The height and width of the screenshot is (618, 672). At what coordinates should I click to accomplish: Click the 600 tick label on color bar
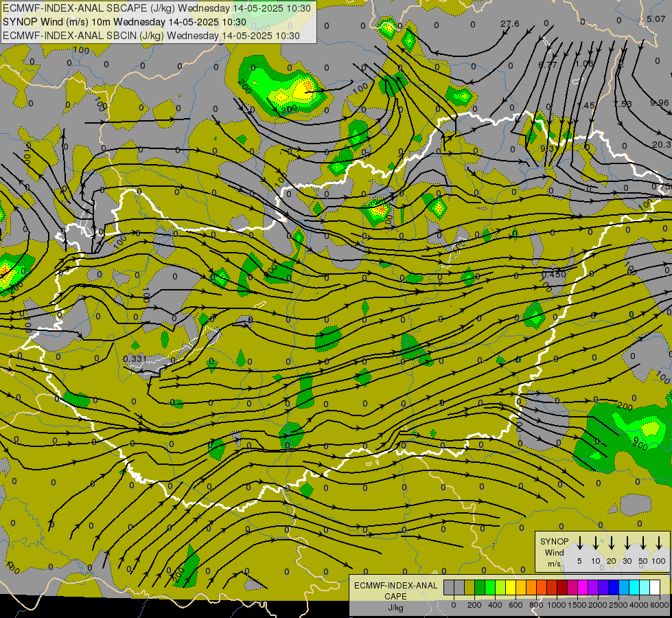(x=515, y=605)
